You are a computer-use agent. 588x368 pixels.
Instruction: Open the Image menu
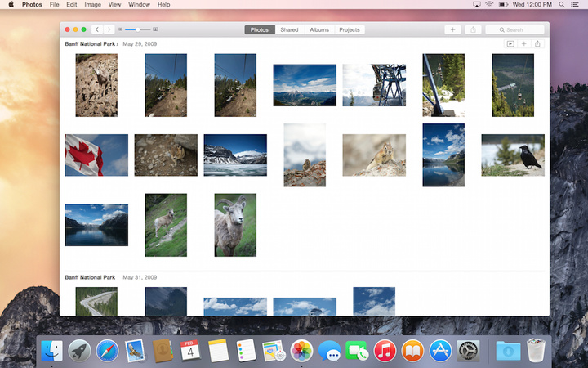[92, 5]
